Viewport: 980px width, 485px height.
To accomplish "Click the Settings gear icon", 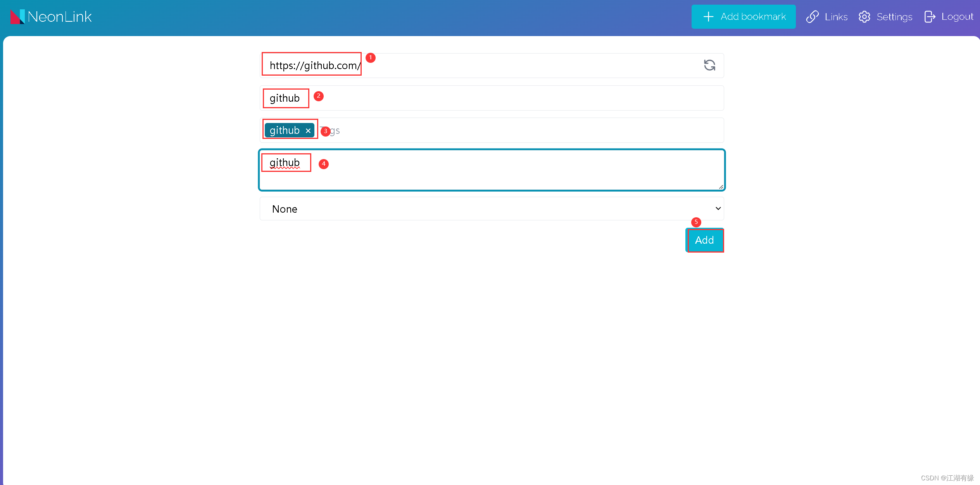I will (x=864, y=17).
